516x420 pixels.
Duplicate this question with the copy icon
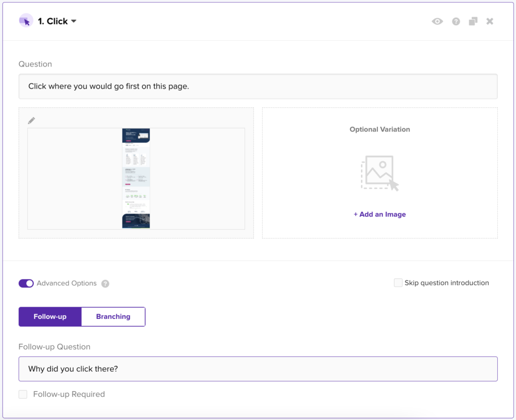(473, 21)
